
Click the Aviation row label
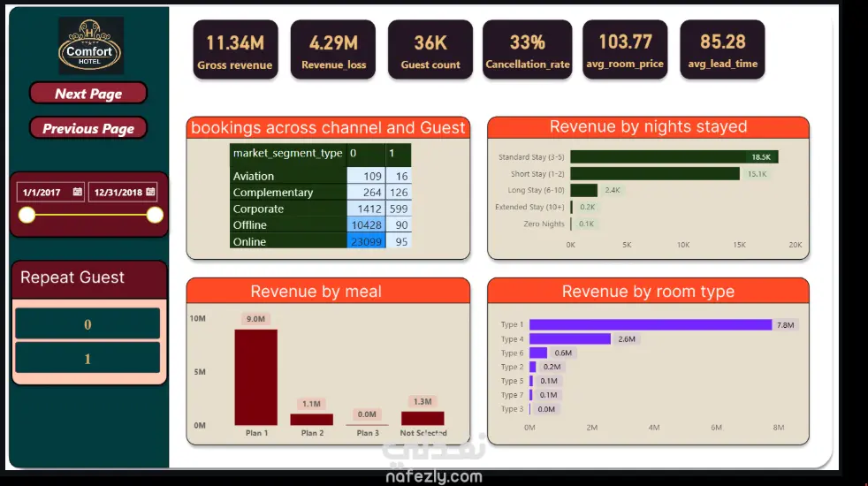point(253,176)
